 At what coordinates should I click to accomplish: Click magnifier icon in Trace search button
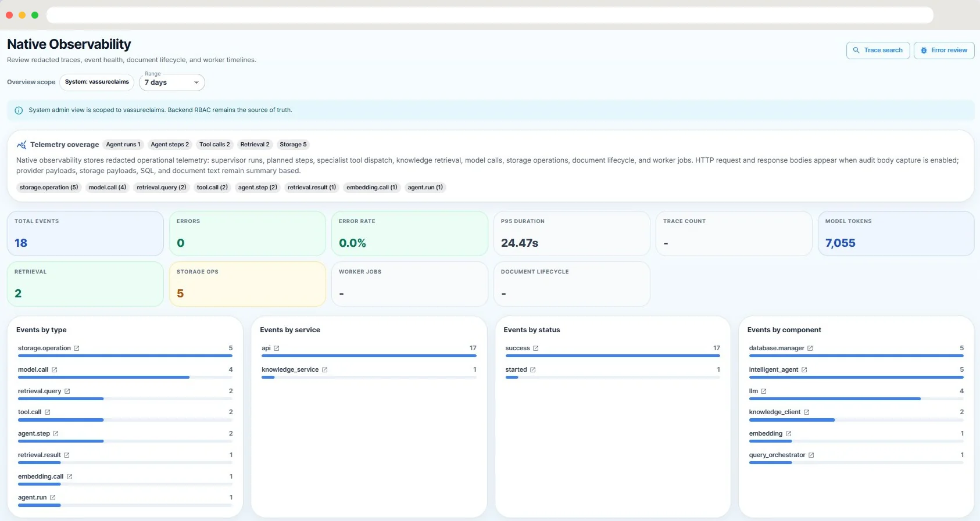pos(856,51)
